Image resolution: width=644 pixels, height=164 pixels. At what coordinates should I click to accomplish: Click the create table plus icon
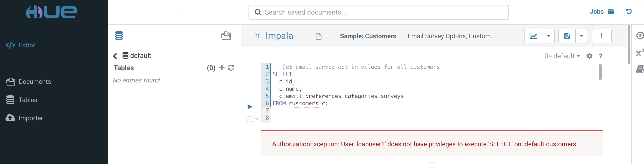(x=221, y=68)
